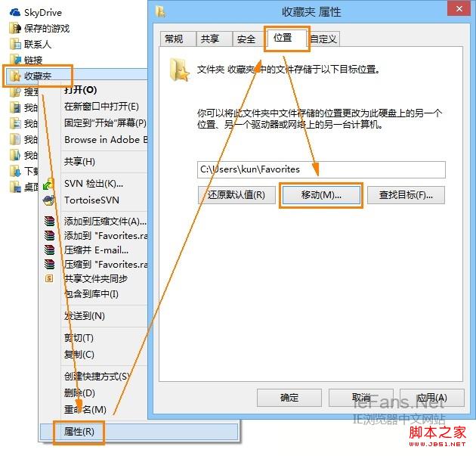The width and height of the screenshot is (476, 456).
Task: Choose 添加到压缩文件(A)... (Add to archive)
Action: coord(104,221)
